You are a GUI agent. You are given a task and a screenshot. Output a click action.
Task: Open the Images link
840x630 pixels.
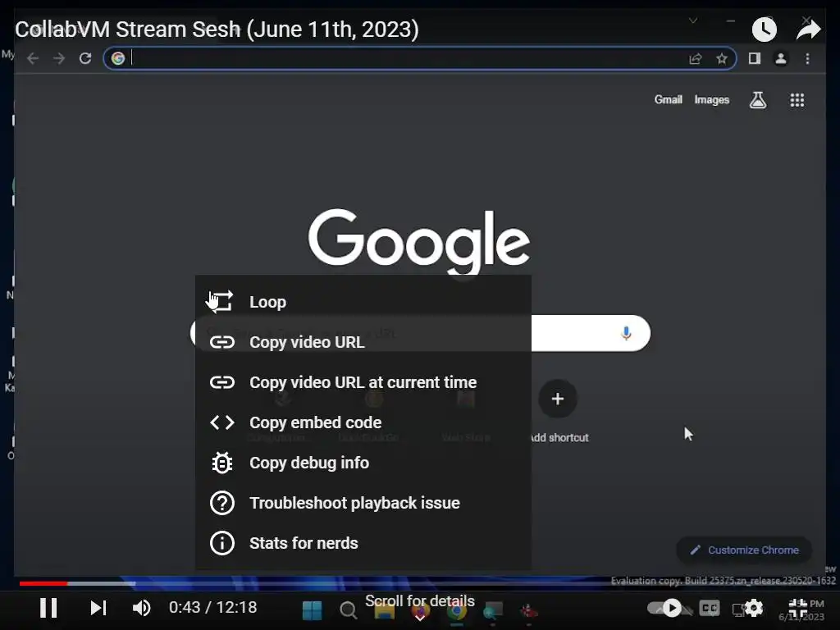pyautogui.click(x=711, y=99)
